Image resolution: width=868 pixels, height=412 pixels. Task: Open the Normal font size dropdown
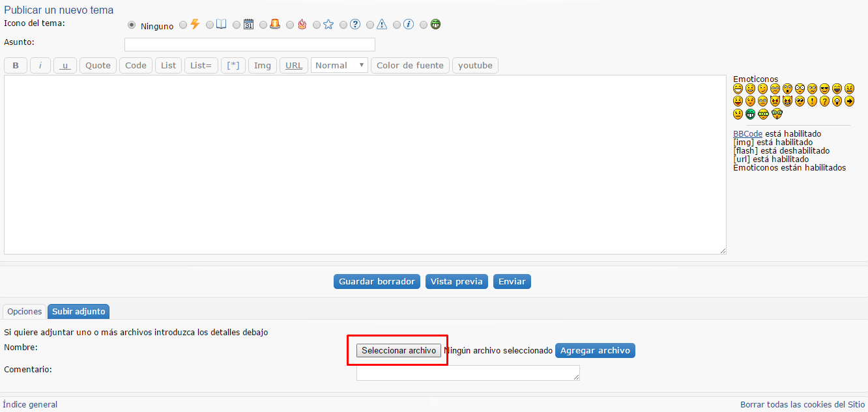pyautogui.click(x=340, y=65)
